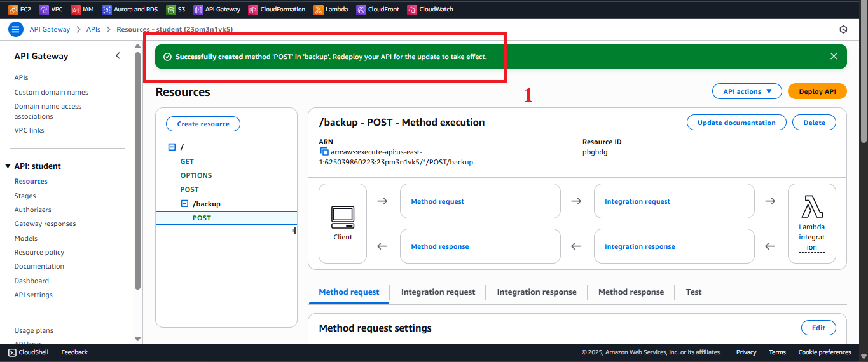Dismiss the green success notification
This screenshot has height=362, width=868.
[x=834, y=56]
